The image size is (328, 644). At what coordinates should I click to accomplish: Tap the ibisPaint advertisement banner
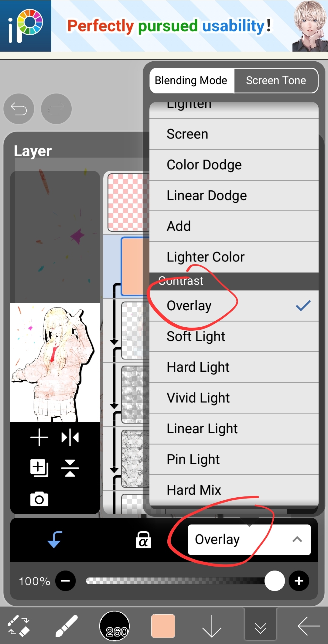point(164,26)
